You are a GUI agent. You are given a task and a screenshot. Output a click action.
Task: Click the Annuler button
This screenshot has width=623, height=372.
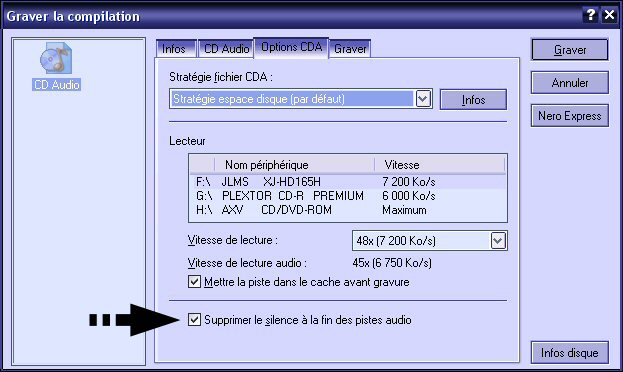pos(570,83)
